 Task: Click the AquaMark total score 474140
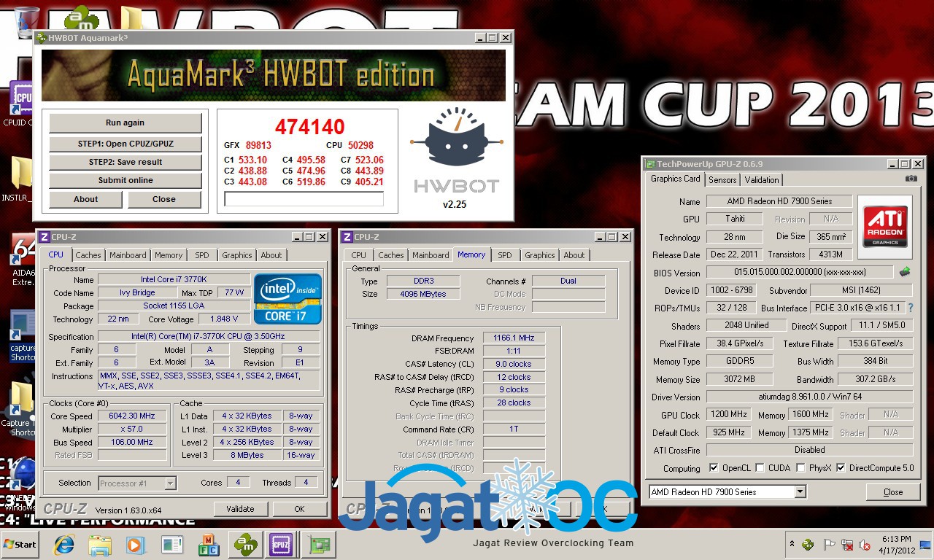pyautogui.click(x=310, y=127)
